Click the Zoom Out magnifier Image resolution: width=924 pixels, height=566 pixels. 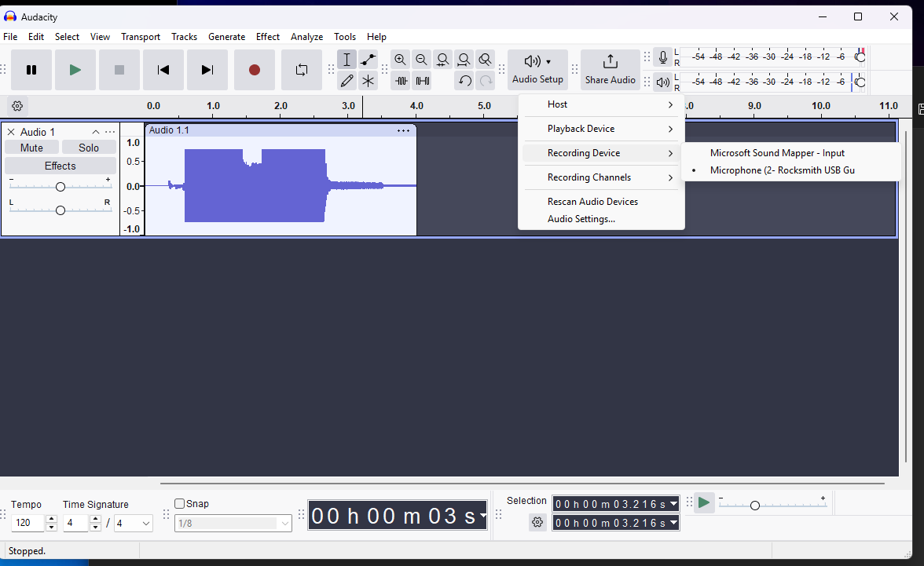point(421,60)
